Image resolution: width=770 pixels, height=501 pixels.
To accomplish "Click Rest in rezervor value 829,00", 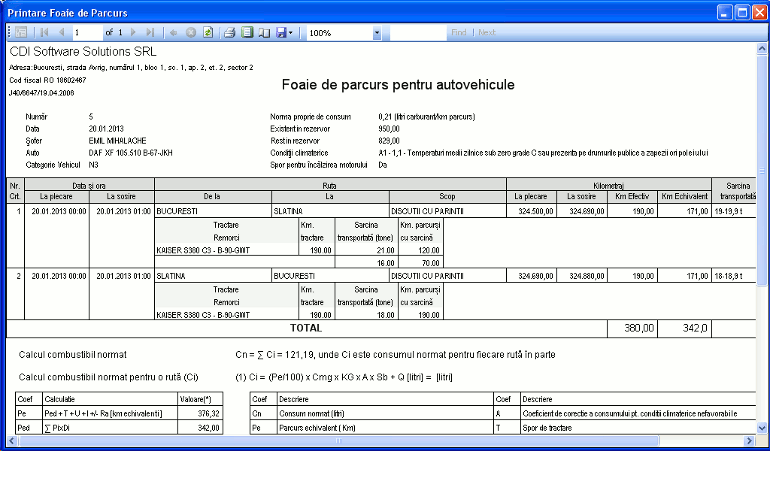I will (x=389, y=140).
